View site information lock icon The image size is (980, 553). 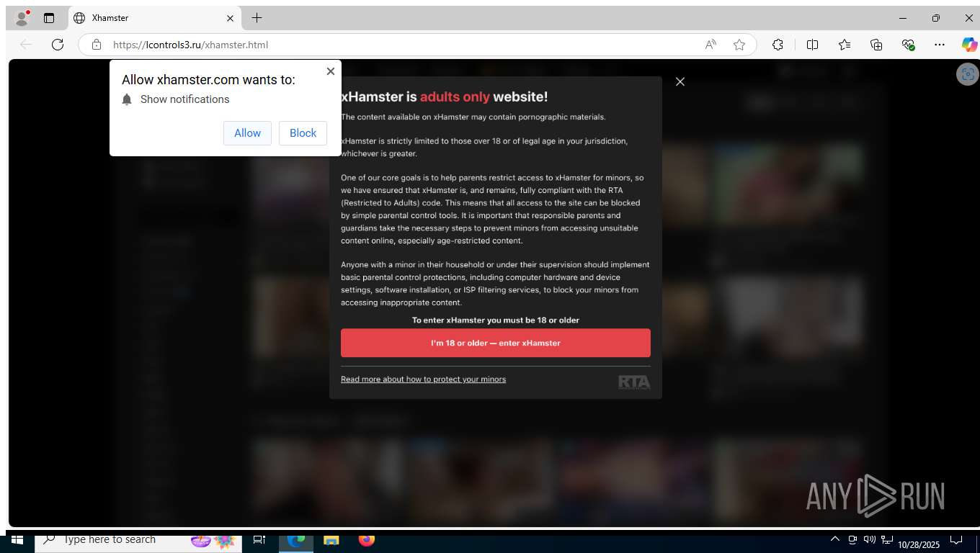point(97,45)
